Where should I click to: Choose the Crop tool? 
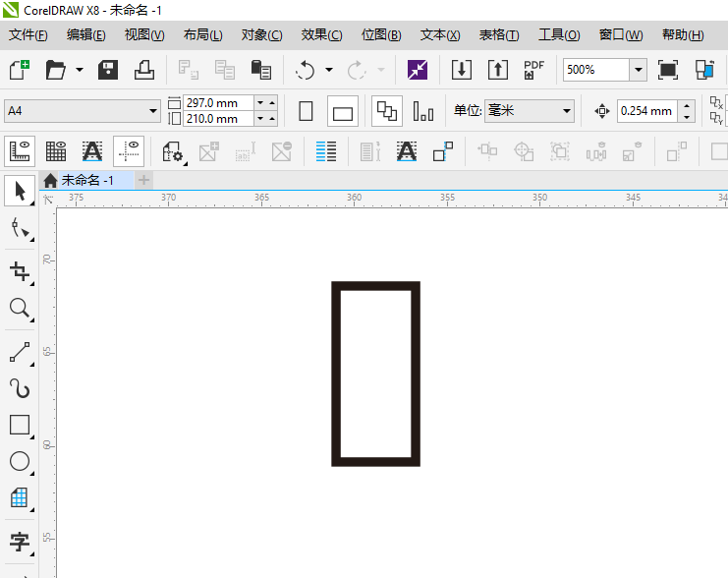click(x=19, y=270)
